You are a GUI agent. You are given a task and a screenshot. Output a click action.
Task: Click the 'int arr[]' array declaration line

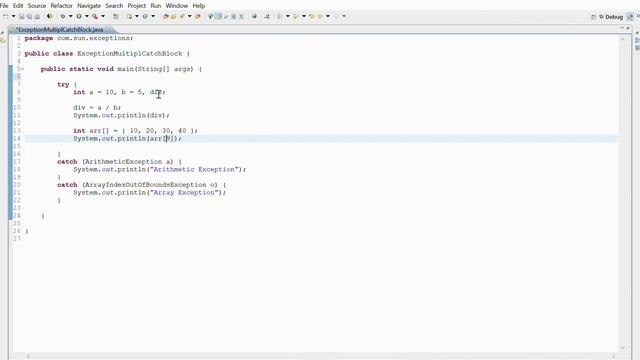(135, 131)
